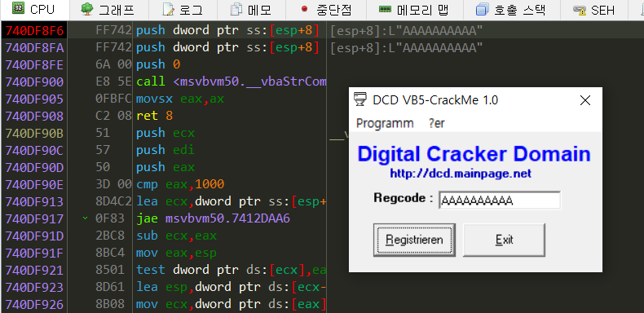Switch to the 호출 스택 tab
Image resolution: width=644 pixels, height=313 pixels.
click(x=511, y=10)
